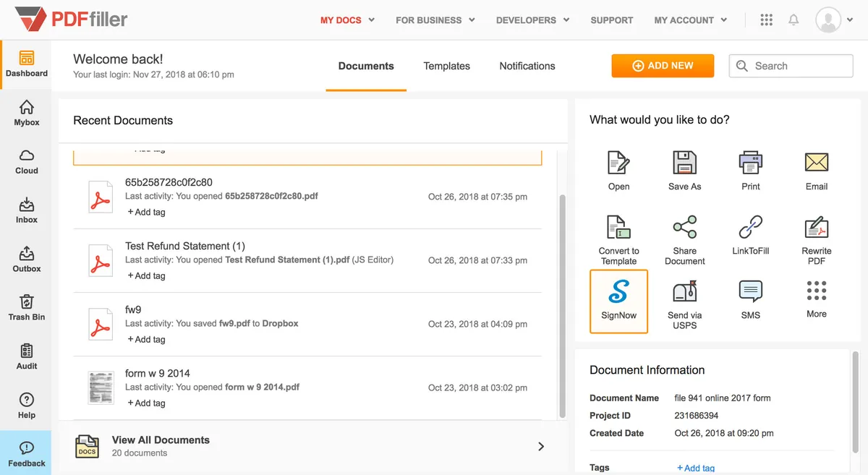Expand the MY DOCS dropdown menu
Image resolution: width=868 pixels, height=475 pixels.
[347, 20]
